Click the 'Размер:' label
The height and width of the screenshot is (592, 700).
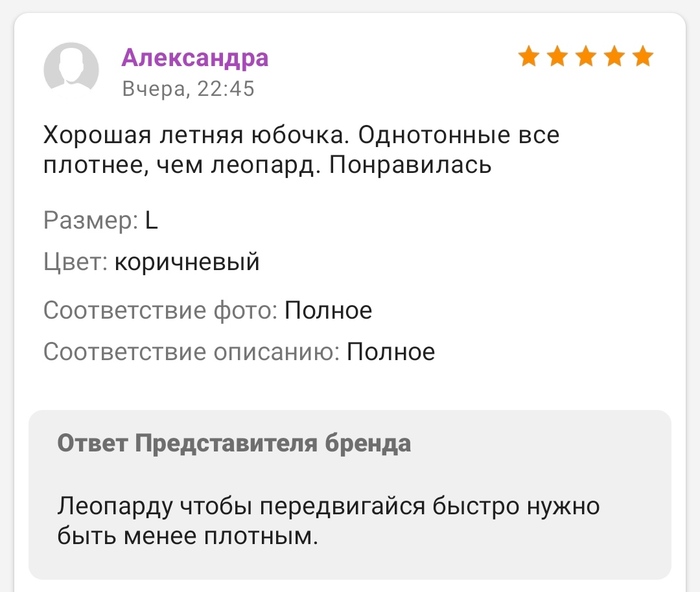tap(90, 221)
